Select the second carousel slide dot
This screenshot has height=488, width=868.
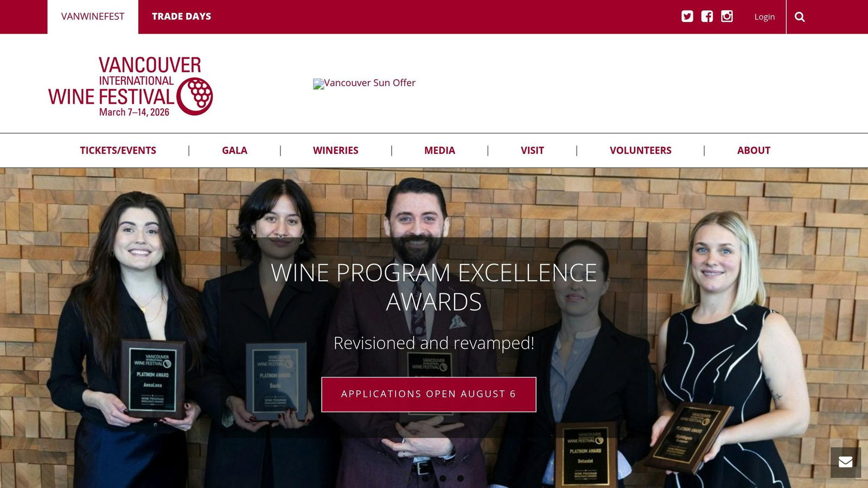point(425,478)
